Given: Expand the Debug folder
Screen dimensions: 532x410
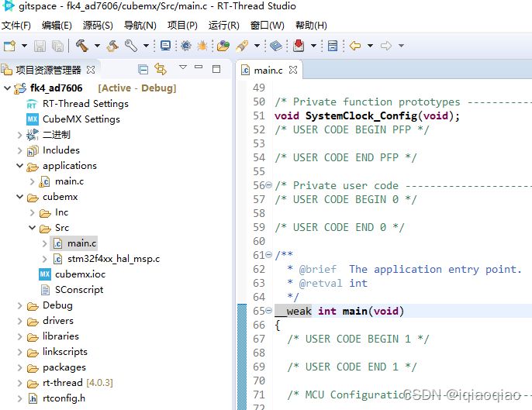Looking at the screenshot, I should click(x=19, y=306).
